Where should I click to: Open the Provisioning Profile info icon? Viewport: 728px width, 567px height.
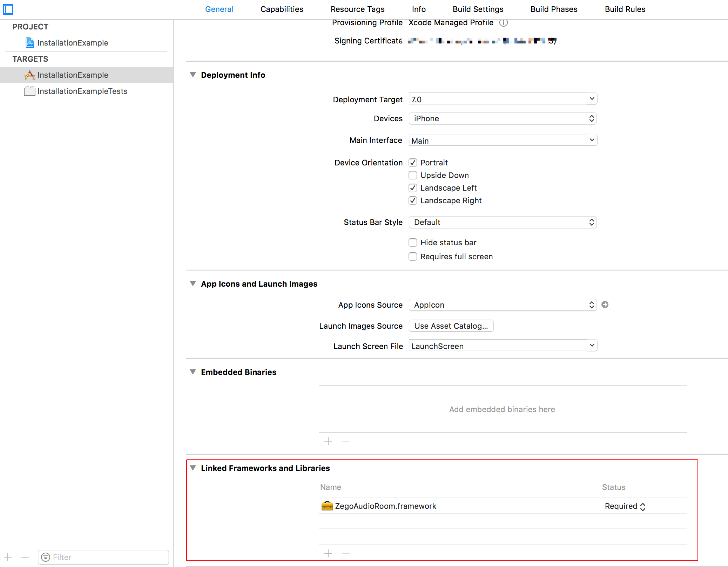pyautogui.click(x=503, y=23)
